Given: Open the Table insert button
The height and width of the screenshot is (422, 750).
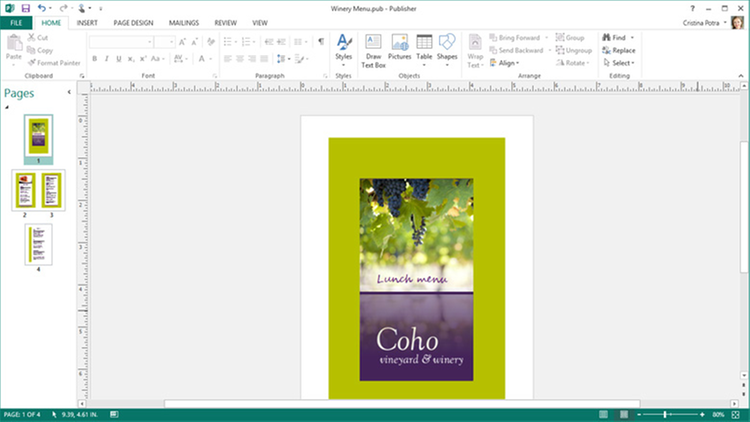Looking at the screenshot, I should 424,50.
